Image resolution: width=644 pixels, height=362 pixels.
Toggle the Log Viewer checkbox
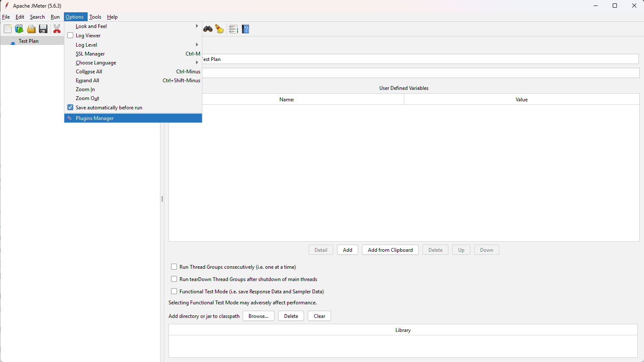click(x=70, y=36)
